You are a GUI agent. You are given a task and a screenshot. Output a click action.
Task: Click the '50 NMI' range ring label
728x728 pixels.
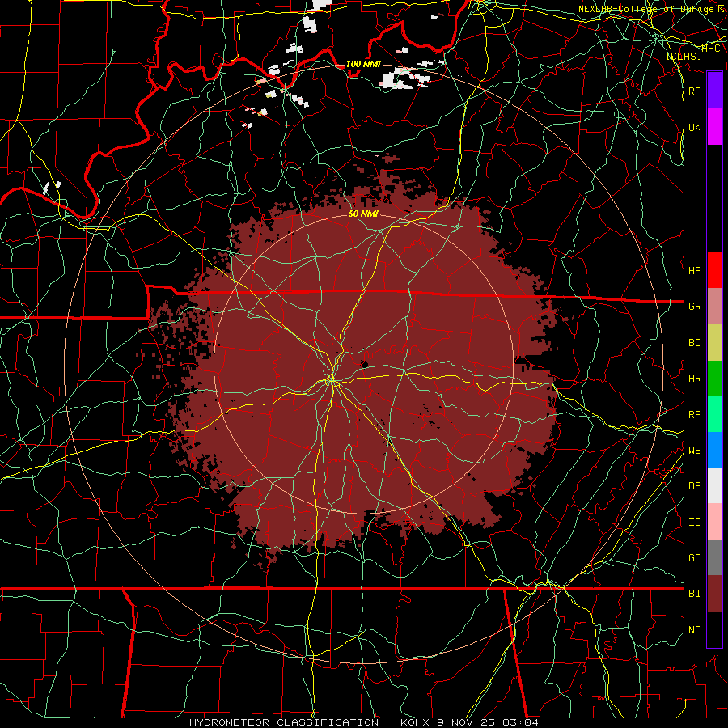pos(363,214)
